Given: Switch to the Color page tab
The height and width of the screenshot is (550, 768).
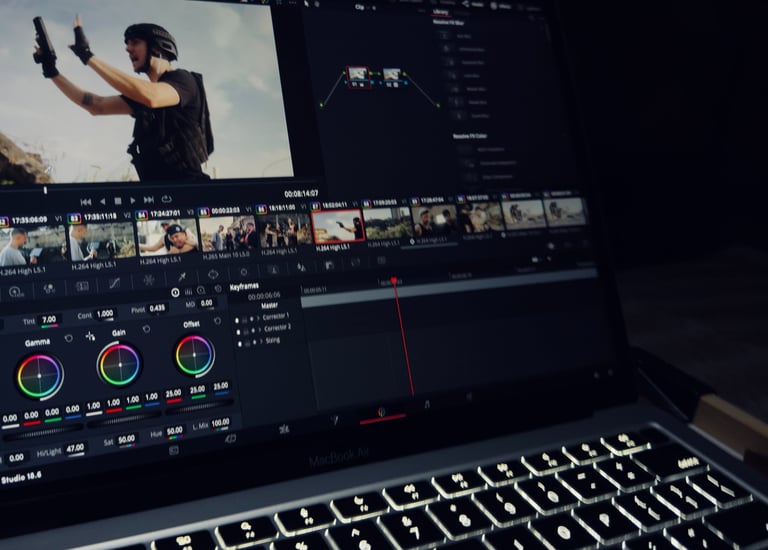Looking at the screenshot, I should tap(382, 412).
